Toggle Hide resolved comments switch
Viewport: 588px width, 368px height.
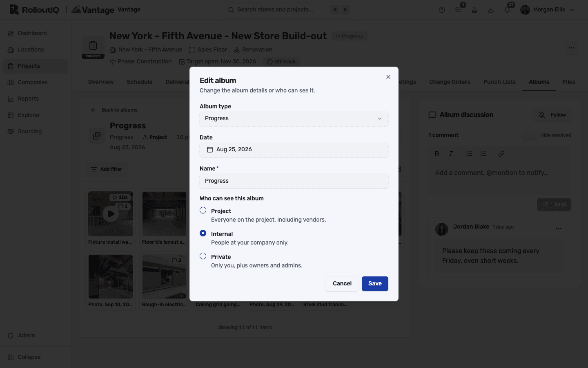(x=530, y=135)
